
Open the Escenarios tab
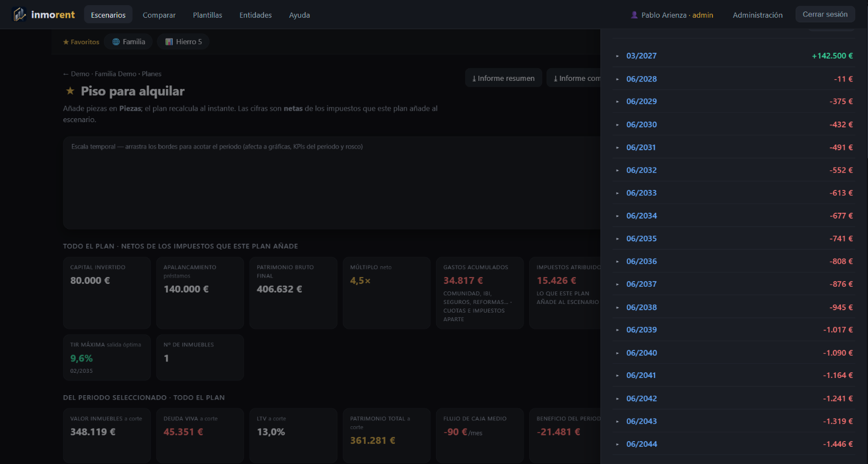[x=108, y=15]
